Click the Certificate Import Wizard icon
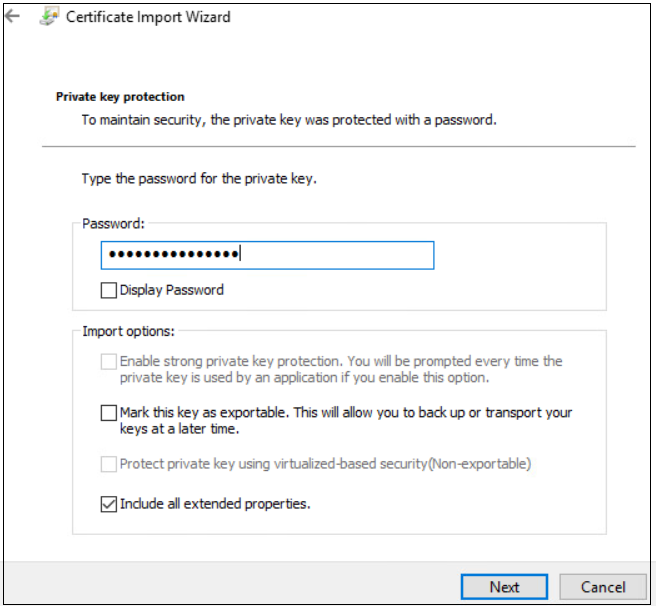Image resolution: width=656 pixels, height=606 pixels. (49, 17)
